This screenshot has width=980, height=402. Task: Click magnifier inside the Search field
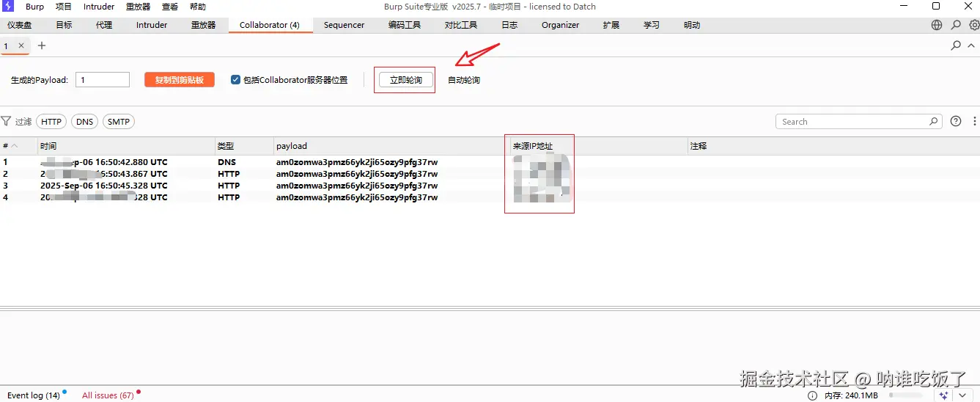pyautogui.click(x=934, y=122)
